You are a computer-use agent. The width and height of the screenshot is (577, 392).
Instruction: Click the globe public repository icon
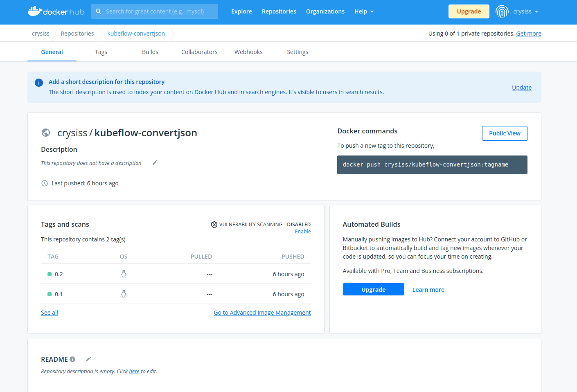(x=46, y=133)
